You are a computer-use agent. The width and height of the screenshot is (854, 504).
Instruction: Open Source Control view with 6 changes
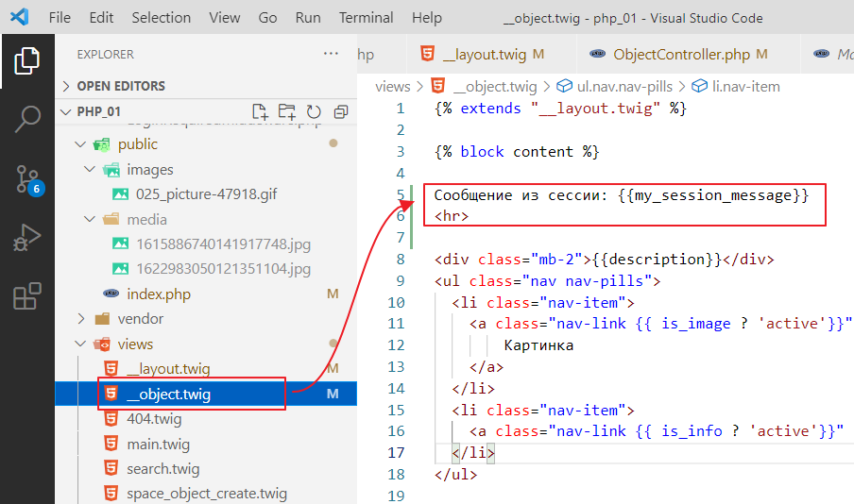click(26, 179)
